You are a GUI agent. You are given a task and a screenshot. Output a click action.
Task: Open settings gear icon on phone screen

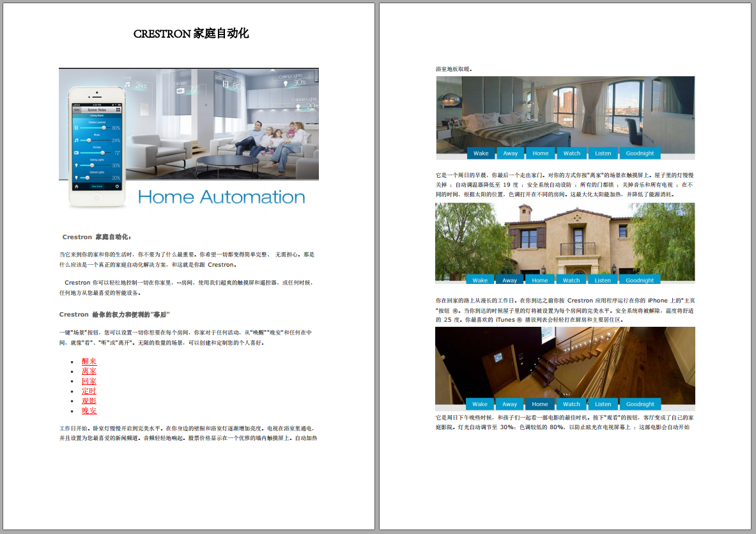(117, 186)
